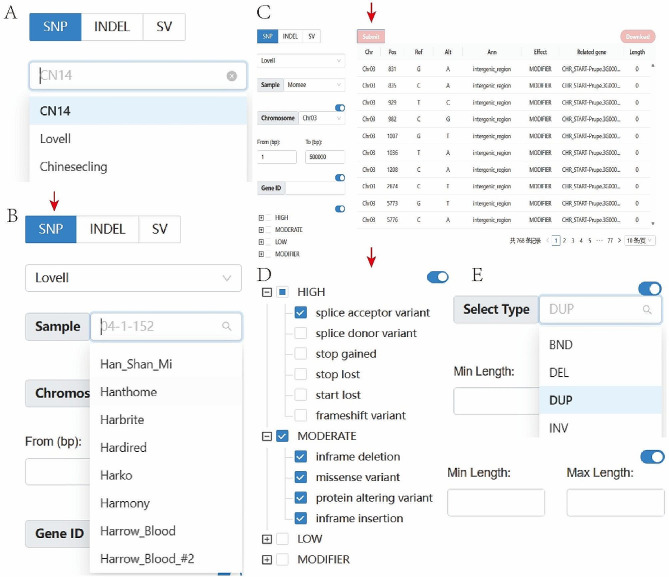Choose DUP option in type list

click(x=600, y=400)
